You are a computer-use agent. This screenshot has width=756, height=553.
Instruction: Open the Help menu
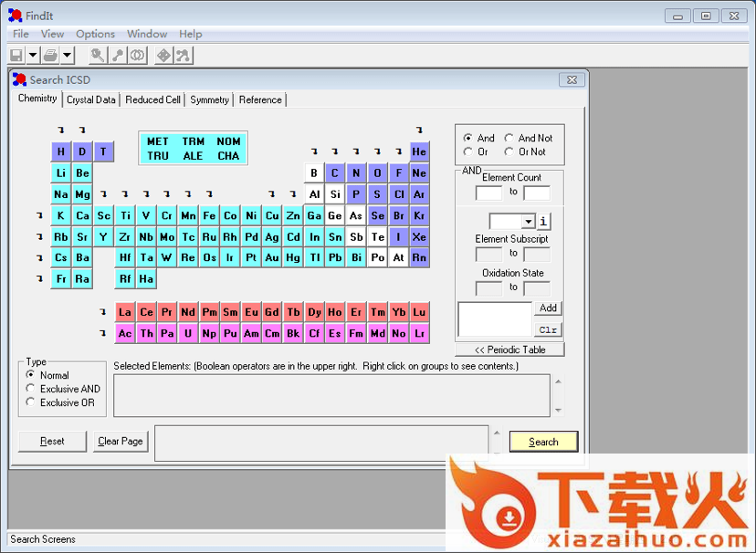click(191, 34)
